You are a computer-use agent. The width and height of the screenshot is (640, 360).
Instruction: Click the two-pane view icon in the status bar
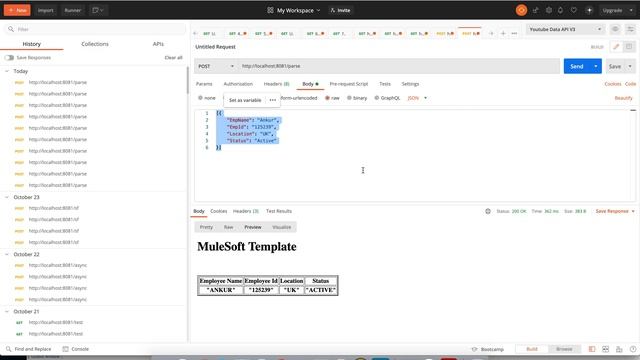click(606, 349)
